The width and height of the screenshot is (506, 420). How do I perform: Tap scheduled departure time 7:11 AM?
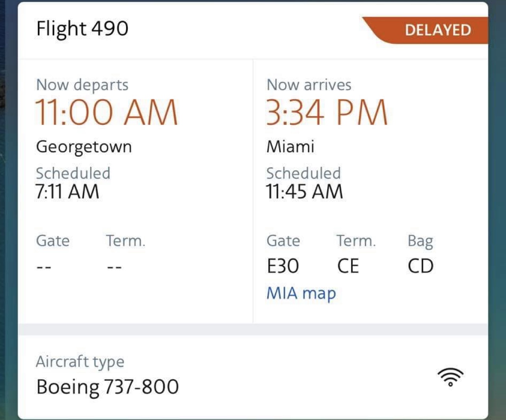click(67, 192)
